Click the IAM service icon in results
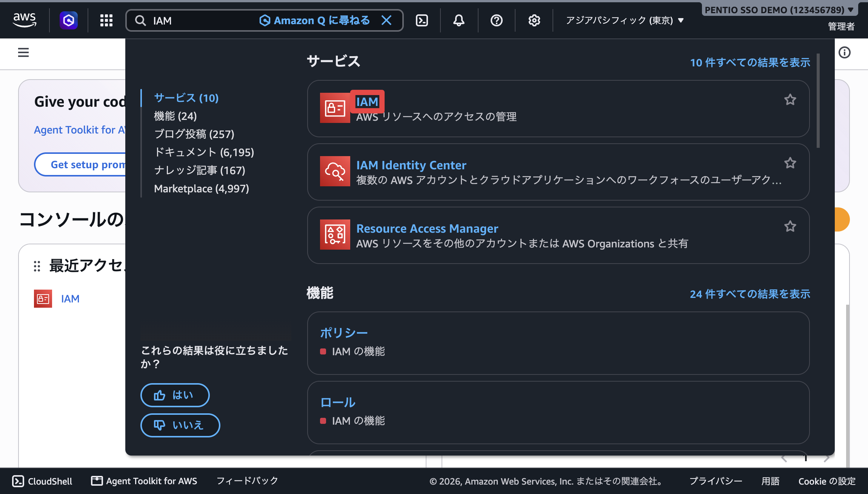Screen dimensions: 868x494 point(335,108)
